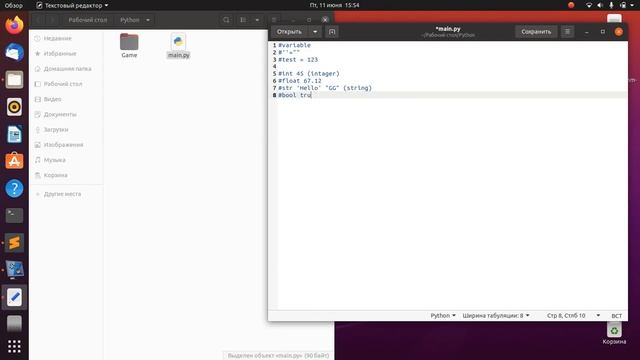Click the red recording indicator in top bar
The width and height of the screenshot is (640, 360).
[x=571, y=5]
